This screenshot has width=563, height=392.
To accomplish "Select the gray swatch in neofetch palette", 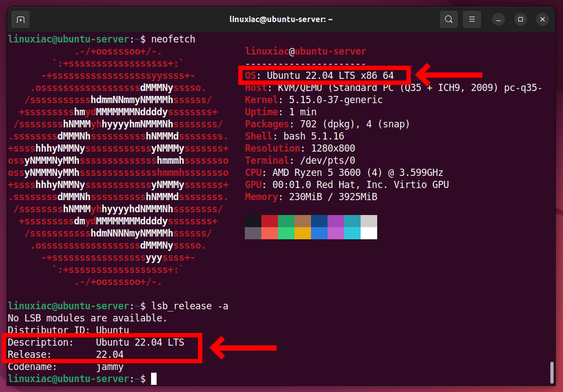I will point(253,234).
